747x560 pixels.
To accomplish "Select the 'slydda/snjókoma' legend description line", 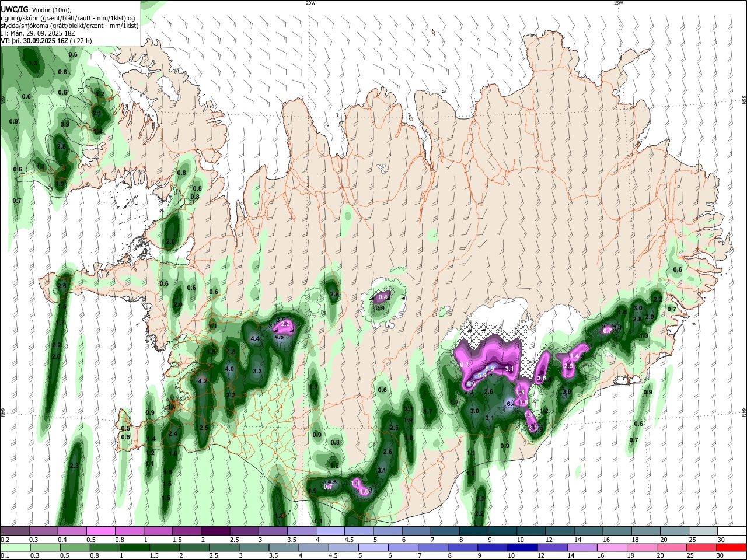I will pyautogui.click(x=69, y=26).
